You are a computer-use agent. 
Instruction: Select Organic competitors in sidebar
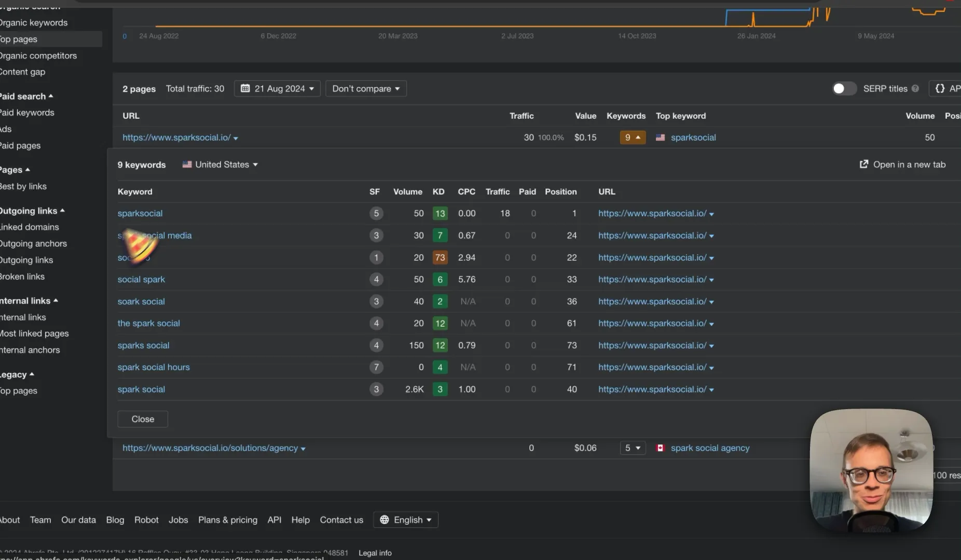pos(38,55)
